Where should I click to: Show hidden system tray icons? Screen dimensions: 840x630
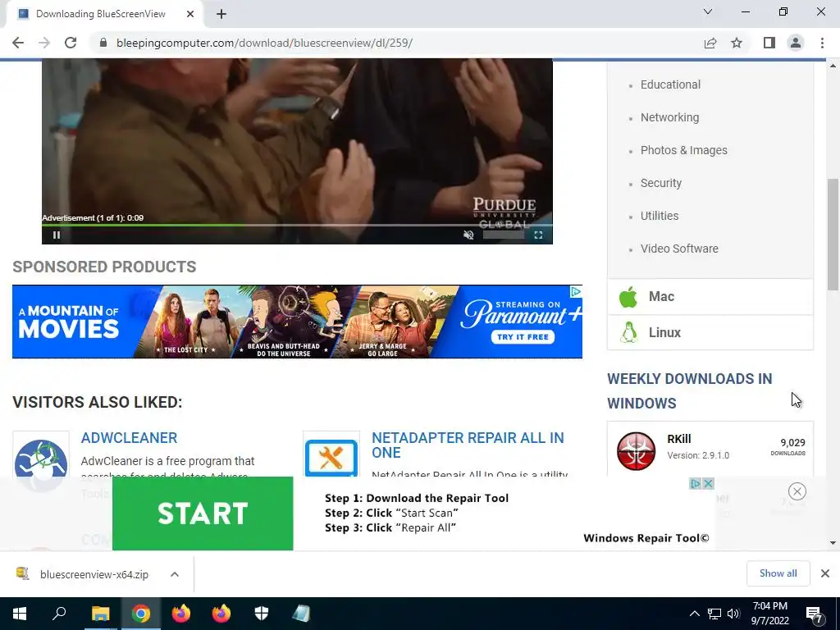coord(694,614)
